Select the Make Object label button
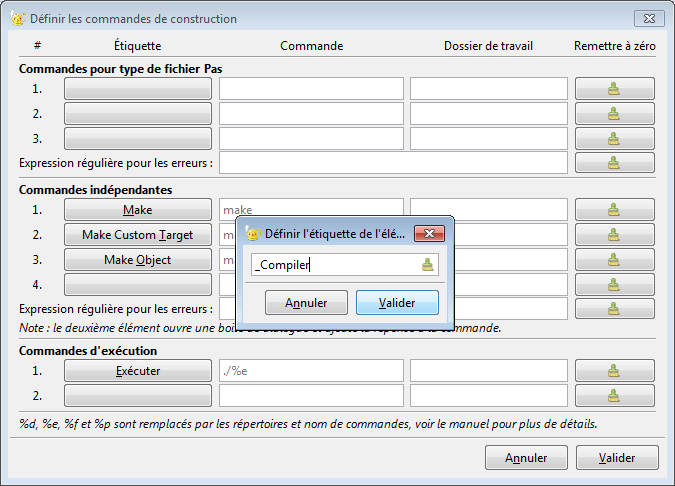The width and height of the screenshot is (675, 486). (138, 260)
